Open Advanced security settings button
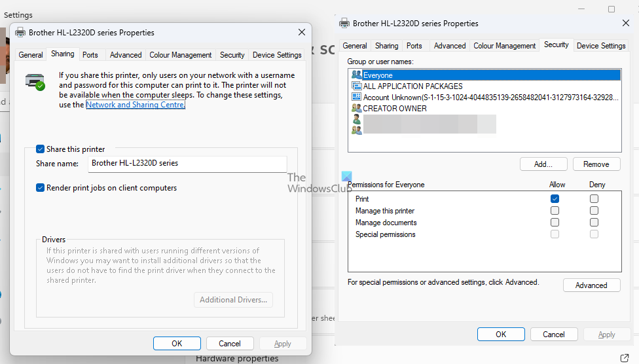 (591, 285)
